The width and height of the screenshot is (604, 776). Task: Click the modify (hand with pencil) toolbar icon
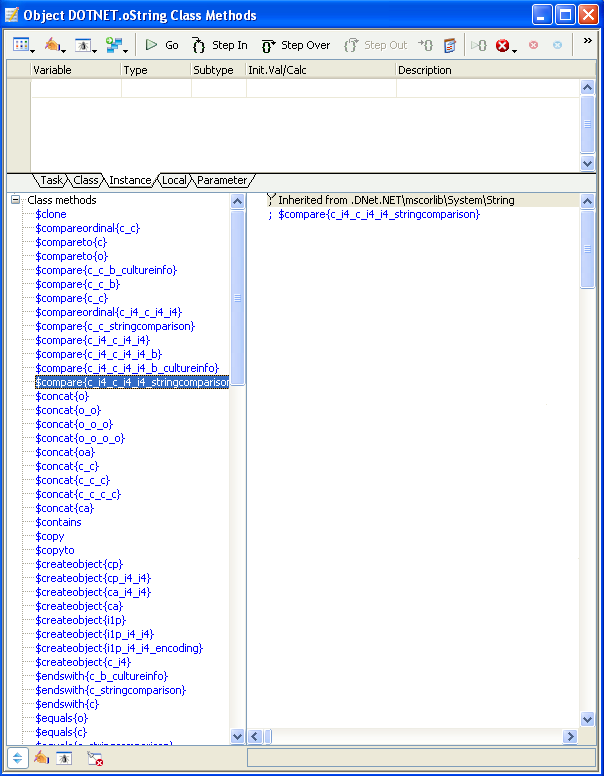coord(54,45)
